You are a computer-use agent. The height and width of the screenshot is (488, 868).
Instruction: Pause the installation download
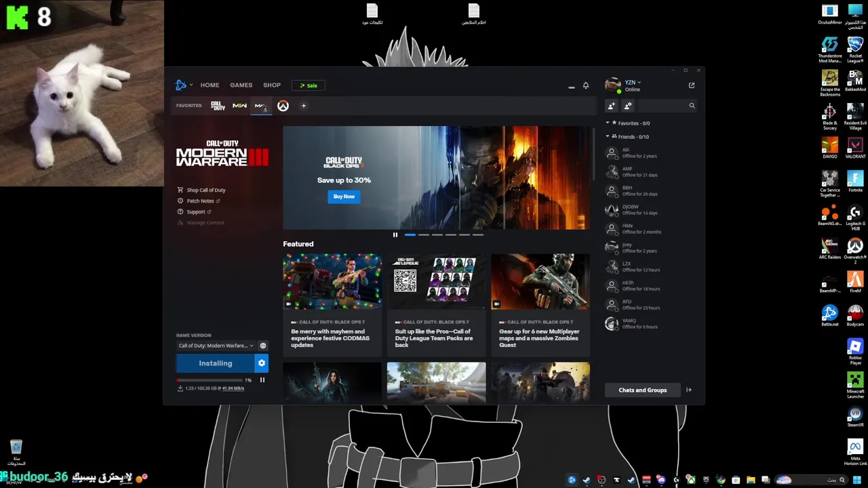click(262, 380)
